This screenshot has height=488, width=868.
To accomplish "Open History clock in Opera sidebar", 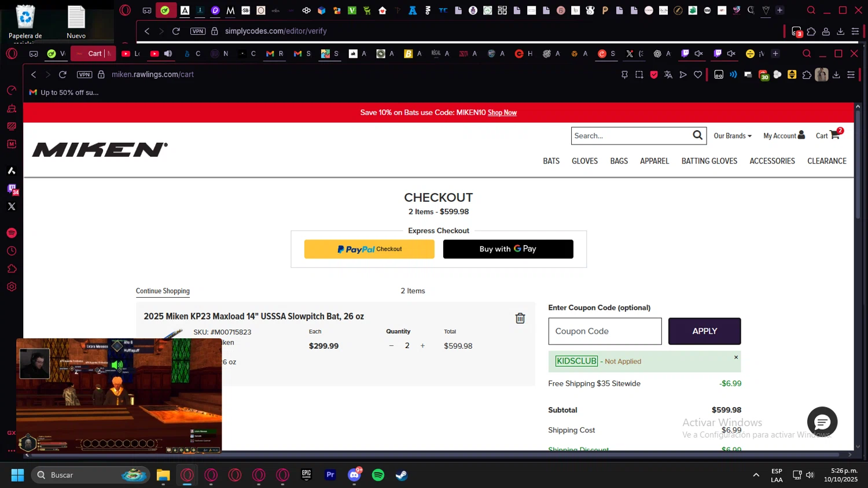I will pyautogui.click(x=12, y=251).
